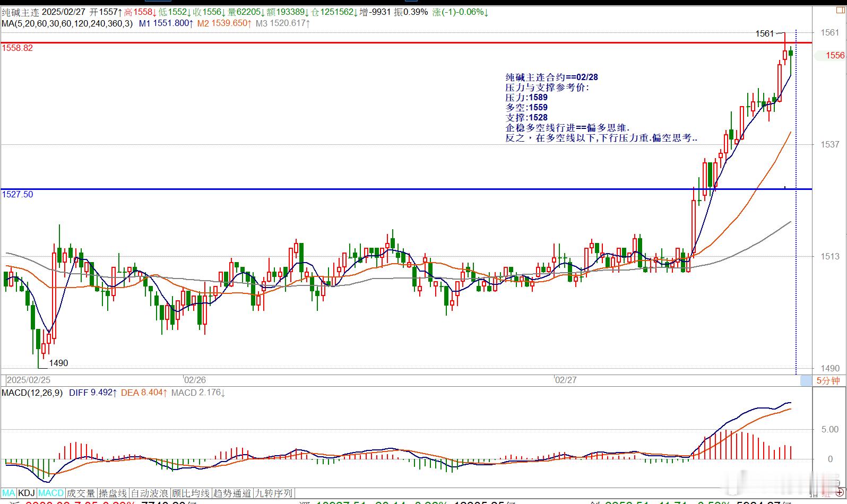This screenshot has height=504, width=847.
Task: Click the 振0.39% amplitude figure
Action: click(411, 12)
